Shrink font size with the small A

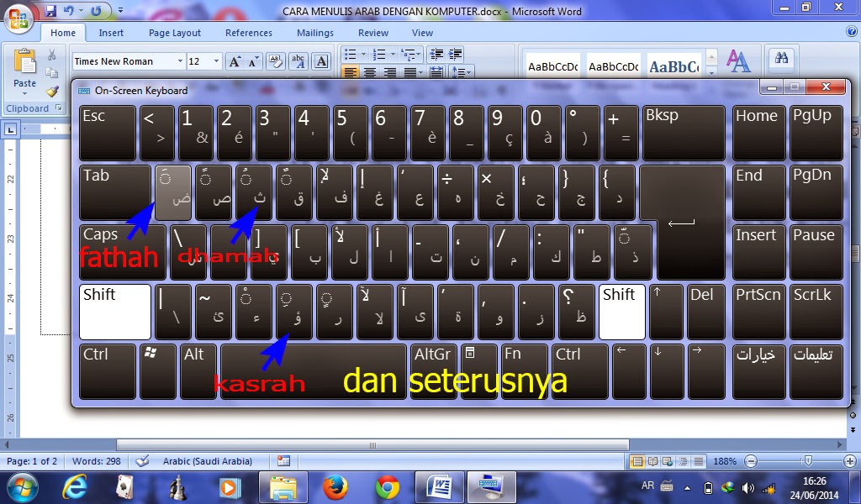pos(252,61)
